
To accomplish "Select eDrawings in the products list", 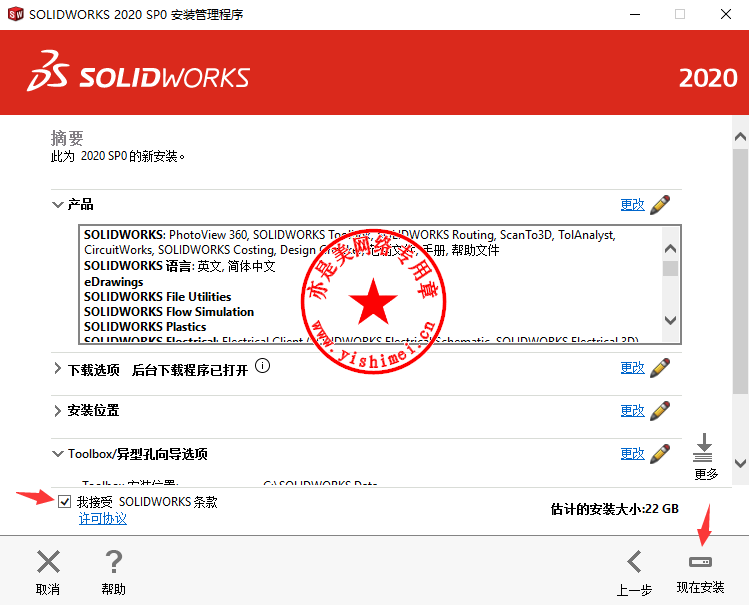I will [x=114, y=282].
